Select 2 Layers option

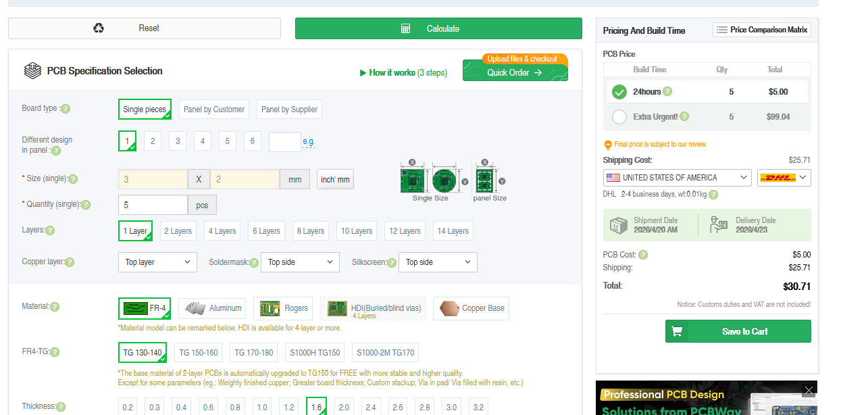point(178,231)
